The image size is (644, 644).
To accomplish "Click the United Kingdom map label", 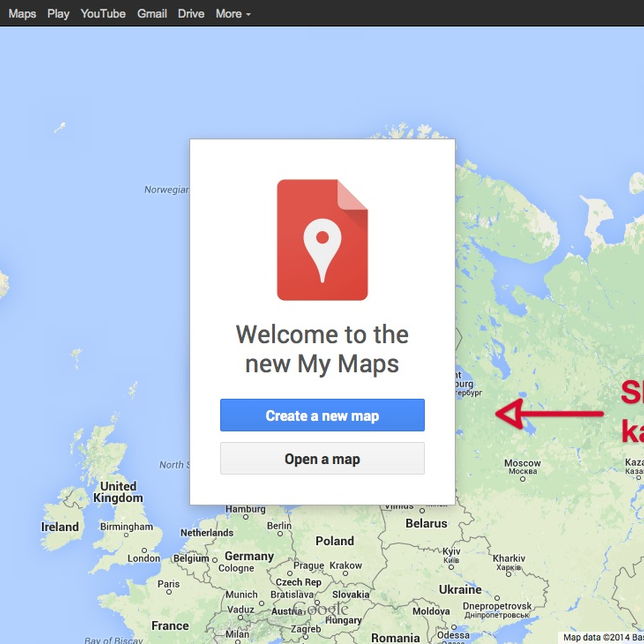I will 118,492.
